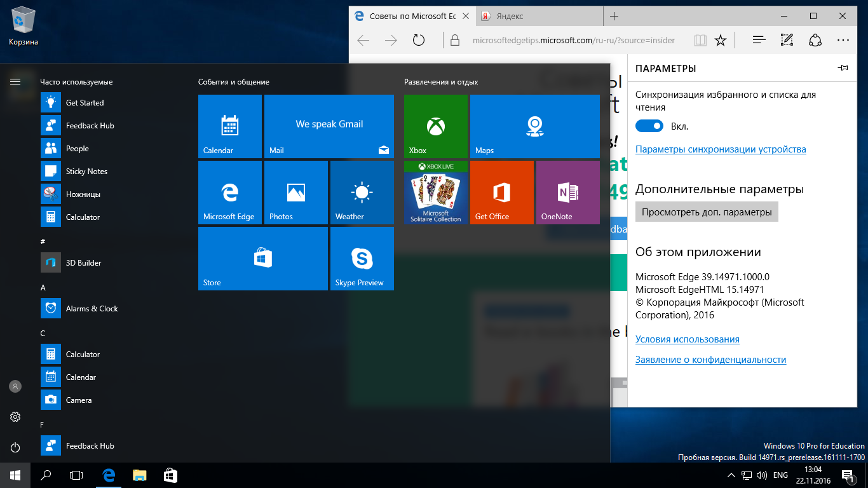Show hidden tray icons chevron
The height and width of the screenshot is (488, 868).
click(731, 475)
